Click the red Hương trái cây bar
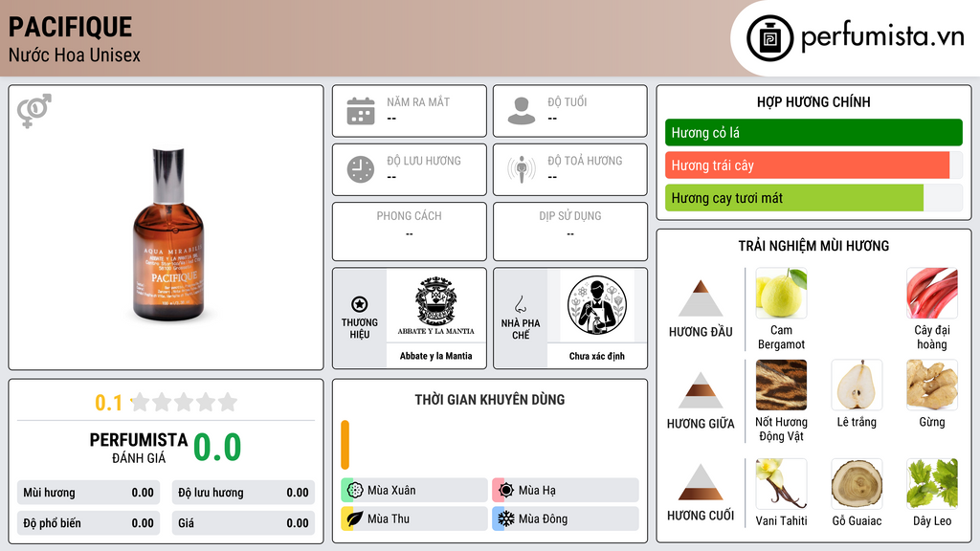 [807, 165]
